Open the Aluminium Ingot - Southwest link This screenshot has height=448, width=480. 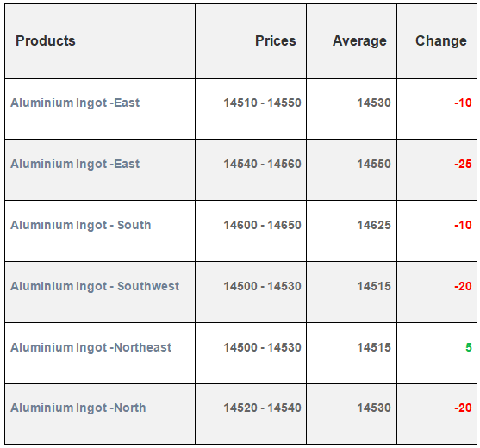pyautogui.click(x=95, y=286)
